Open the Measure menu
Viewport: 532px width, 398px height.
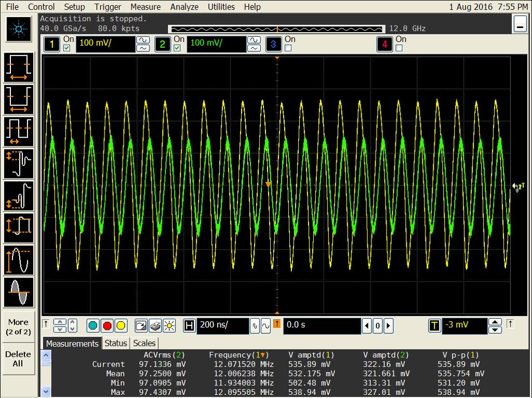point(145,7)
